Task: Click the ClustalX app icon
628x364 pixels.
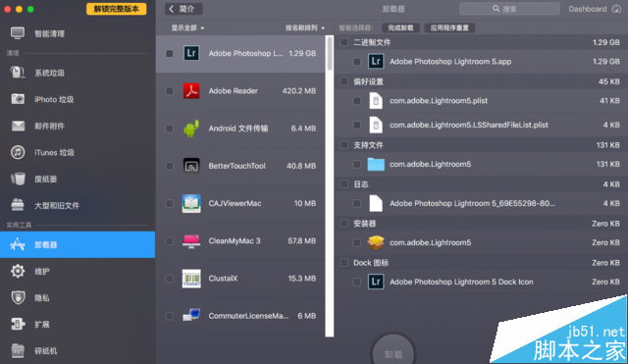Action: (x=191, y=279)
